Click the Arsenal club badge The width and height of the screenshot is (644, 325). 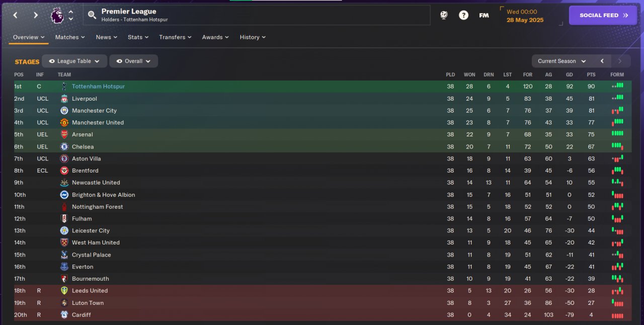point(64,134)
